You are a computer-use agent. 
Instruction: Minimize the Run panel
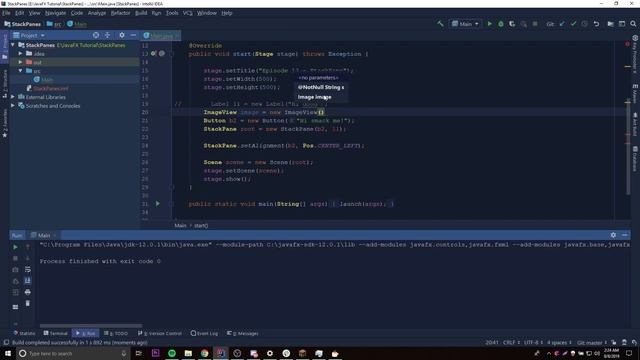[x=624, y=235]
